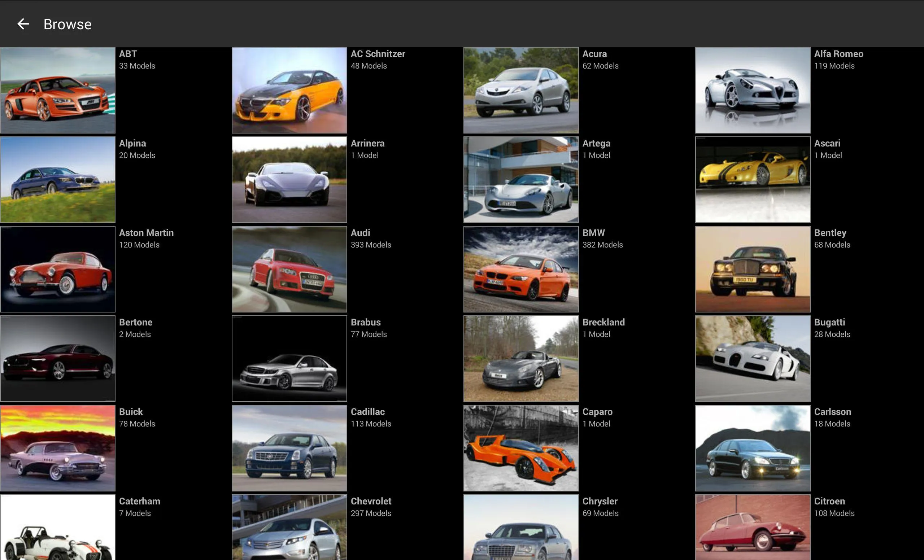
Task: Click the 108 Models count
Action: [834, 513]
